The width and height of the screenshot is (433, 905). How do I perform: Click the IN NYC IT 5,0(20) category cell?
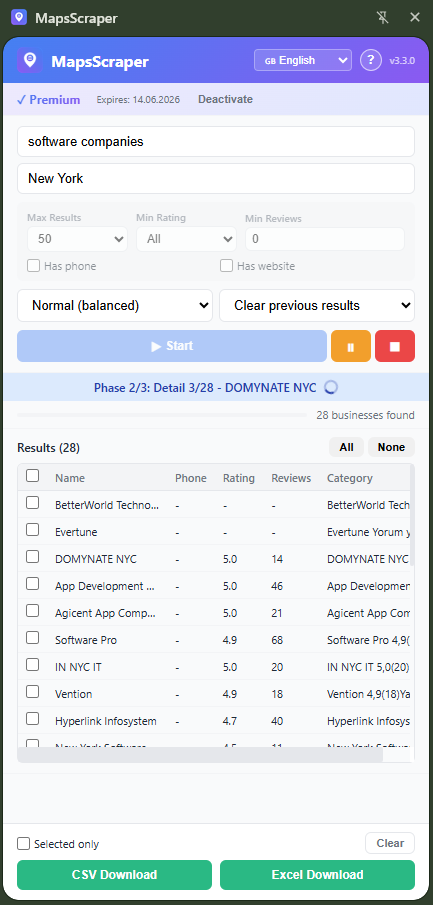pyautogui.click(x=368, y=667)
